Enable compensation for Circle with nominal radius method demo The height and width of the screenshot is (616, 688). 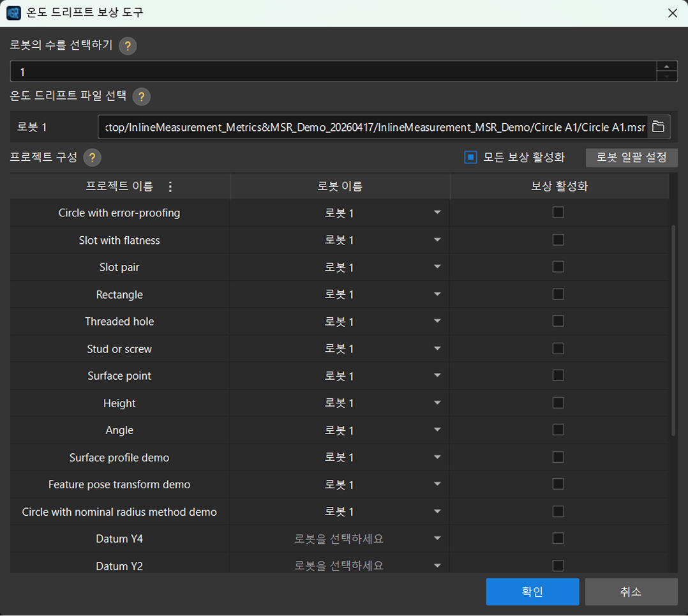click(x=558, y=511)
